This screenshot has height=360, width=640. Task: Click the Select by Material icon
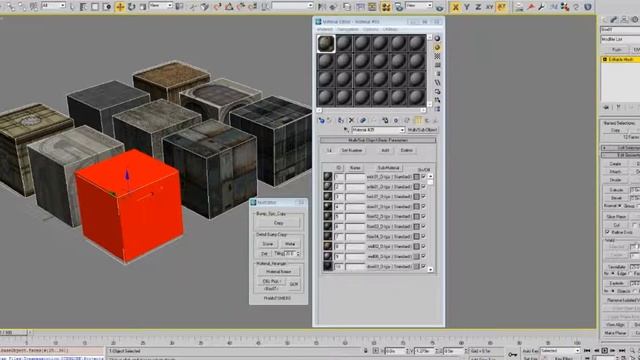coord(437,100)
